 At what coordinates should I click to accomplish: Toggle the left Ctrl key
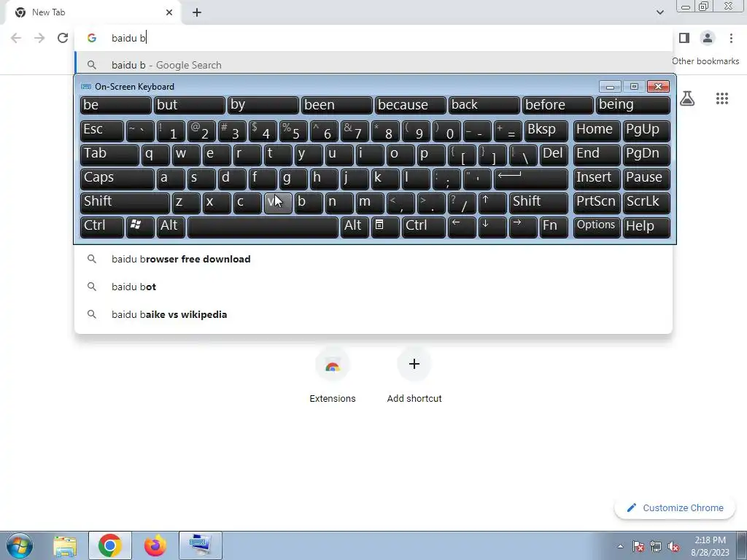102,227
